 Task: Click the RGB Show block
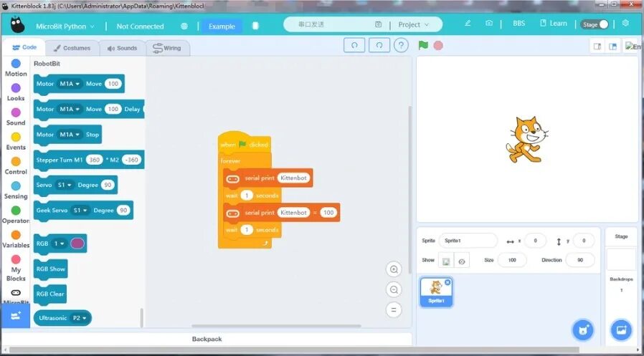[50, 269]
